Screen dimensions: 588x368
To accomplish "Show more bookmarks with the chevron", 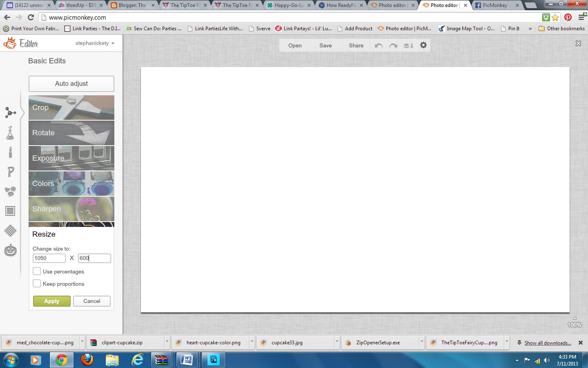I will [x=530, y=29].
